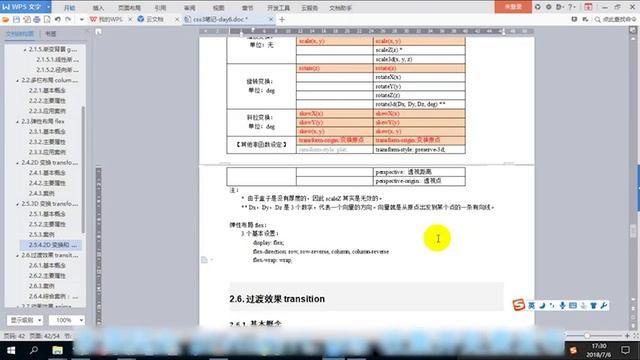Viewport: 640px width, 360px height.
Task: Open the 引用 ribbon tab
Action: (160, 8)
